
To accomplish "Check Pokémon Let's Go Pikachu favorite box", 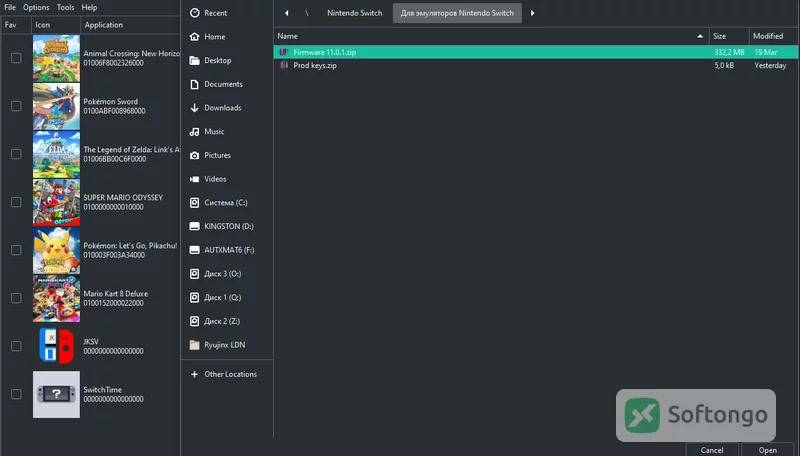I will pos(16,250).
